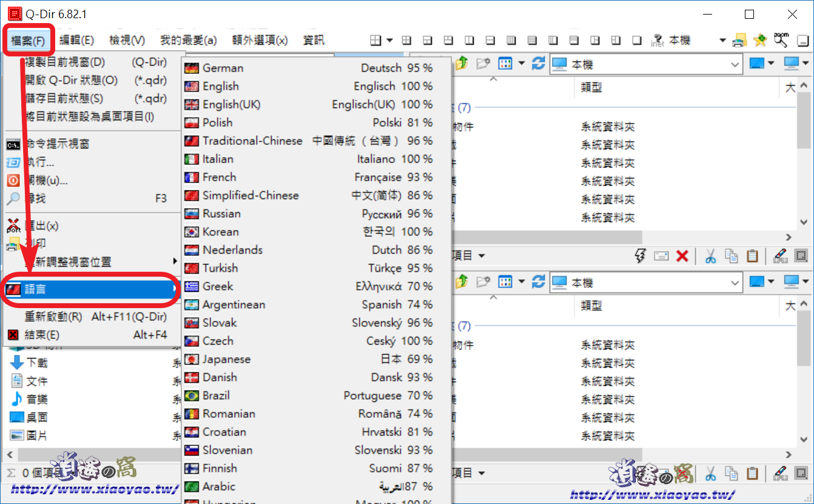Click the four-pane grid layout button with arrow
Screen dimensions: 814x504
382,40
